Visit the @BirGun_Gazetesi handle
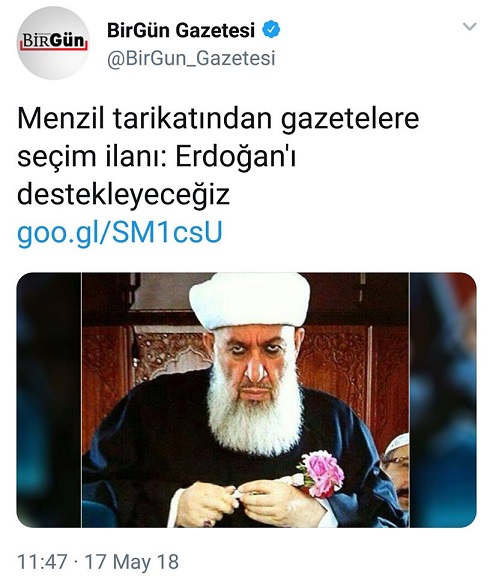 tap(191, 59)
